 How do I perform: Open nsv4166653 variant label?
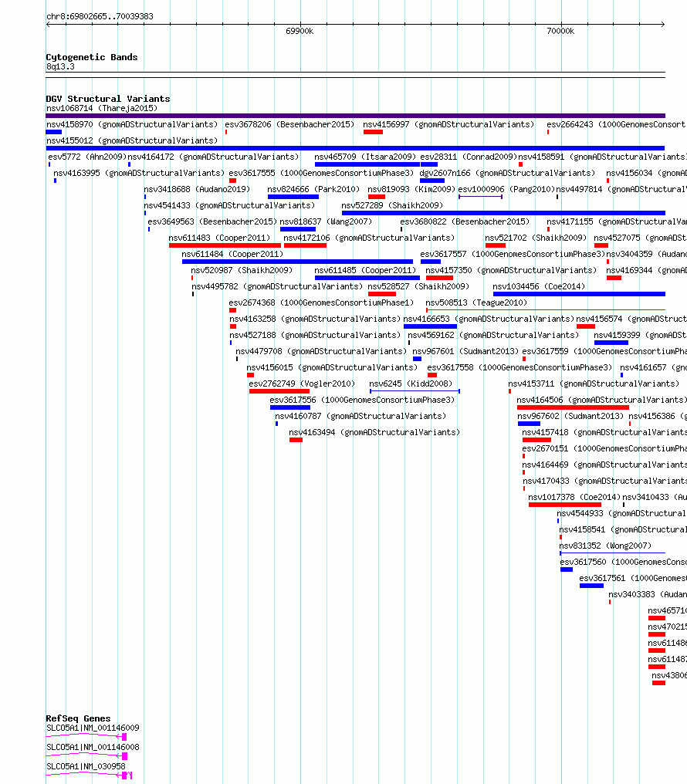(x=489, y=319)
